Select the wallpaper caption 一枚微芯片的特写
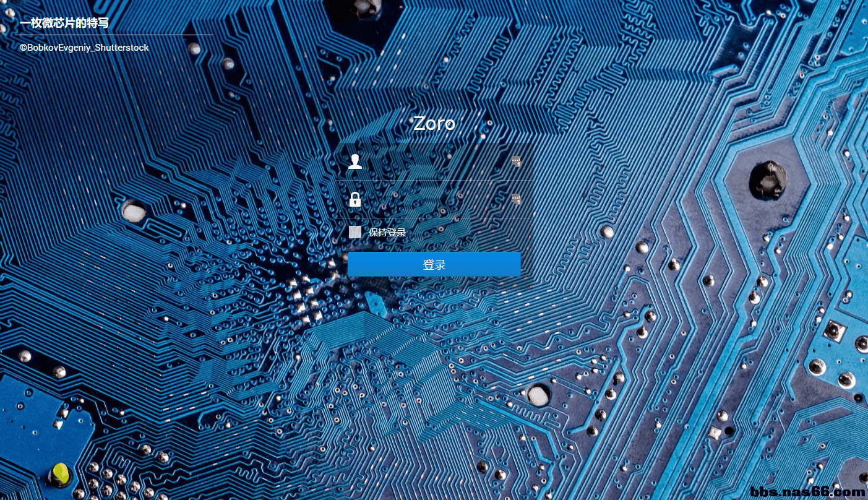The image size is (868, 500). 64,23
